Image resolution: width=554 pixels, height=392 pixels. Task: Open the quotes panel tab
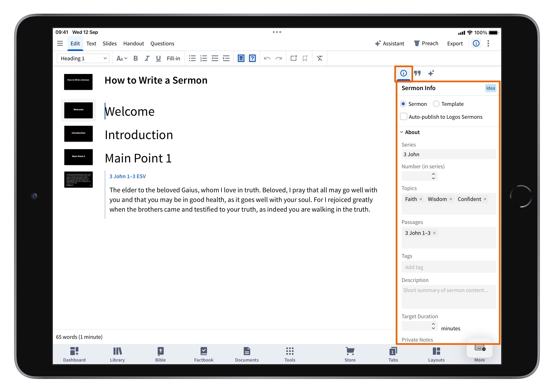tap(417, 73)
